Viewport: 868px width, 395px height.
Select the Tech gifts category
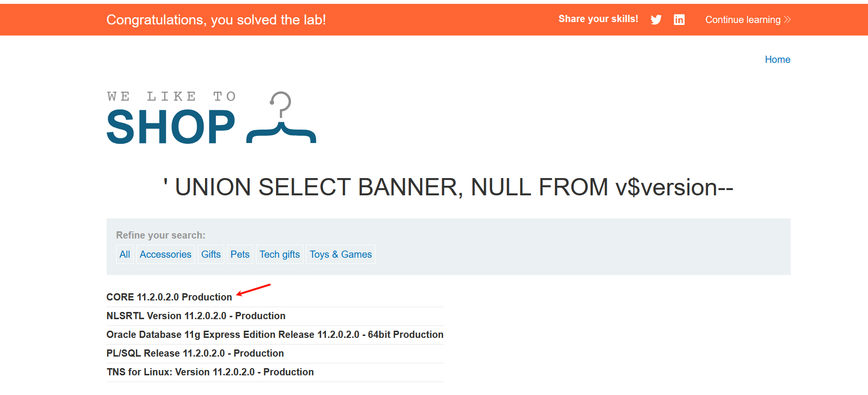[x=279, y=254]
